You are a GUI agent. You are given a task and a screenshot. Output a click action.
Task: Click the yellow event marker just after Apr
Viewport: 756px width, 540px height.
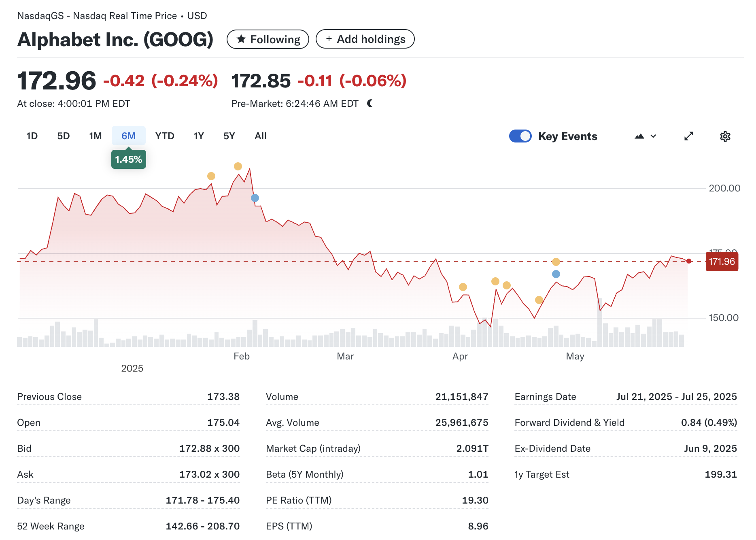tap(463, 287)
